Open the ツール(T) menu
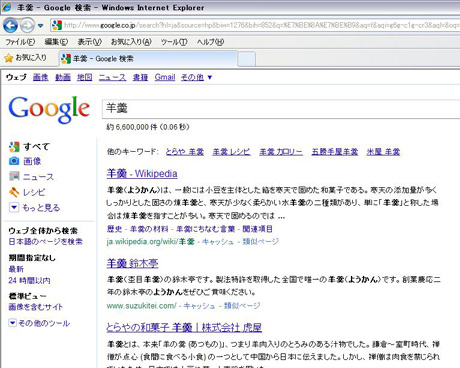Screen dimensions: 460x368 click(x=174, y=42)
